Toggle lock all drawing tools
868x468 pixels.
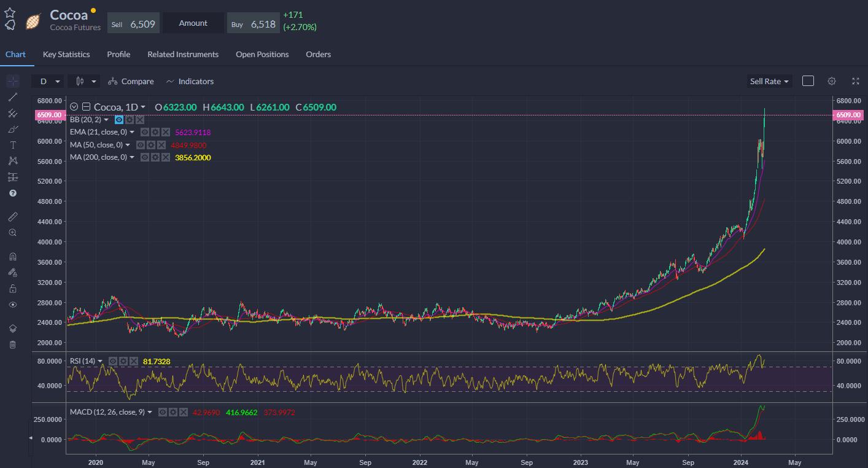click(x=13, y=289)
